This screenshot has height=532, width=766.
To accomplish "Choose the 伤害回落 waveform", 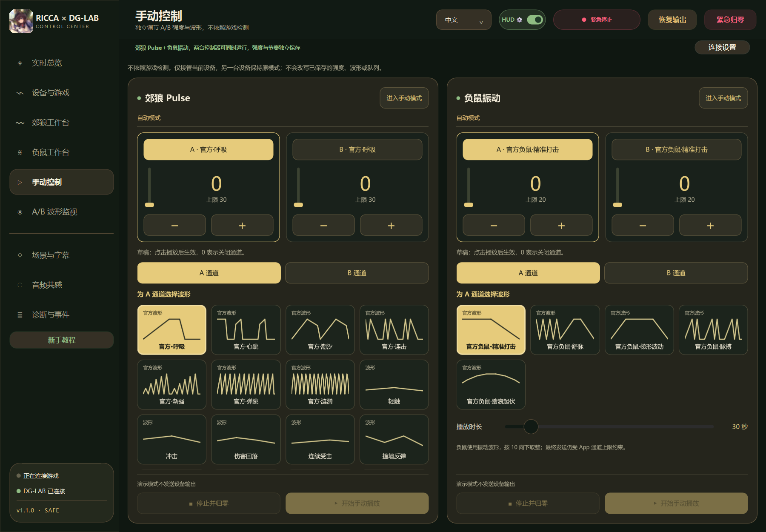I will [x=246, y=440].
